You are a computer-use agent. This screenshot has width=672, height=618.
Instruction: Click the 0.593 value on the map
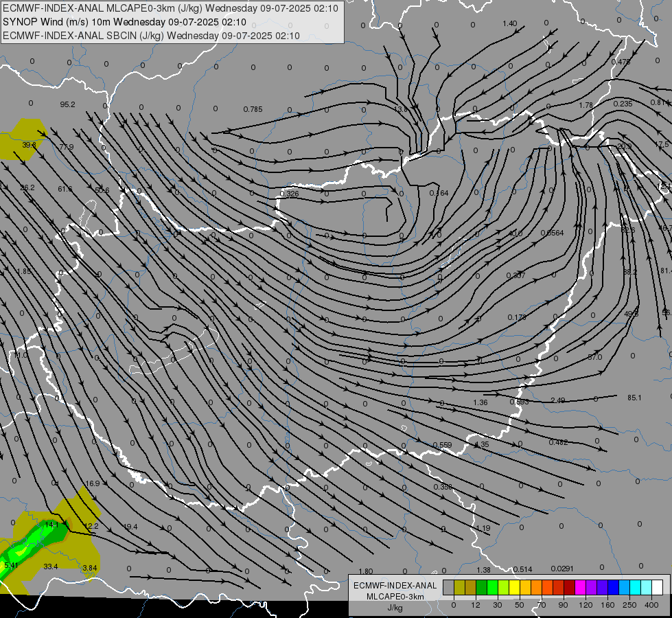click(519, 402)
